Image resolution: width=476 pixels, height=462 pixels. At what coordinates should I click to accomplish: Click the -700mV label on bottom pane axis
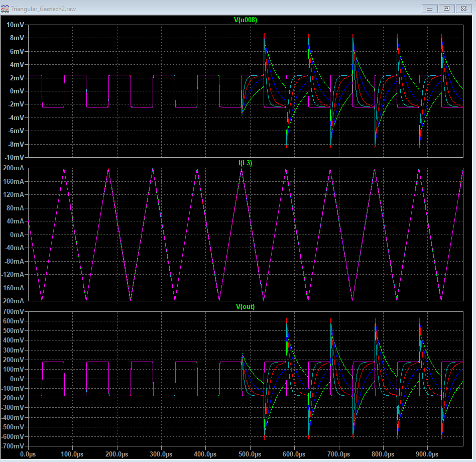[x=13, y=446]
